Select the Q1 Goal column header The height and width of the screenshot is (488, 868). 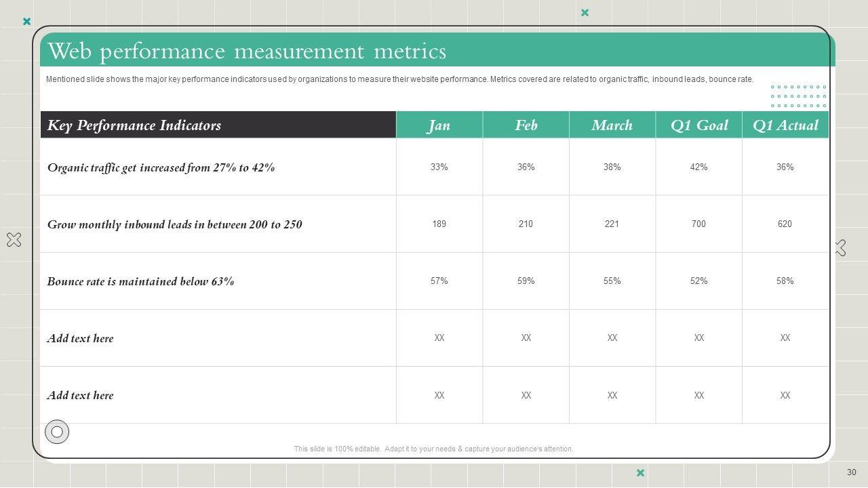698,125
